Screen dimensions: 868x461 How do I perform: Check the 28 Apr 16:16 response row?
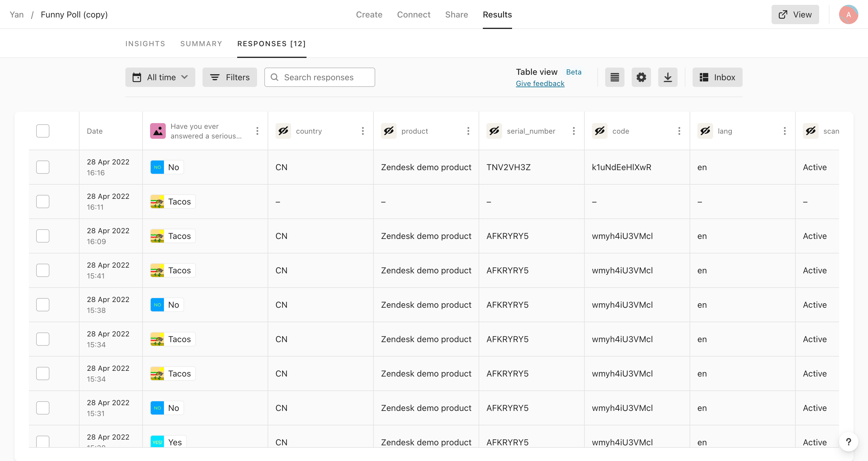pos(42,167)
